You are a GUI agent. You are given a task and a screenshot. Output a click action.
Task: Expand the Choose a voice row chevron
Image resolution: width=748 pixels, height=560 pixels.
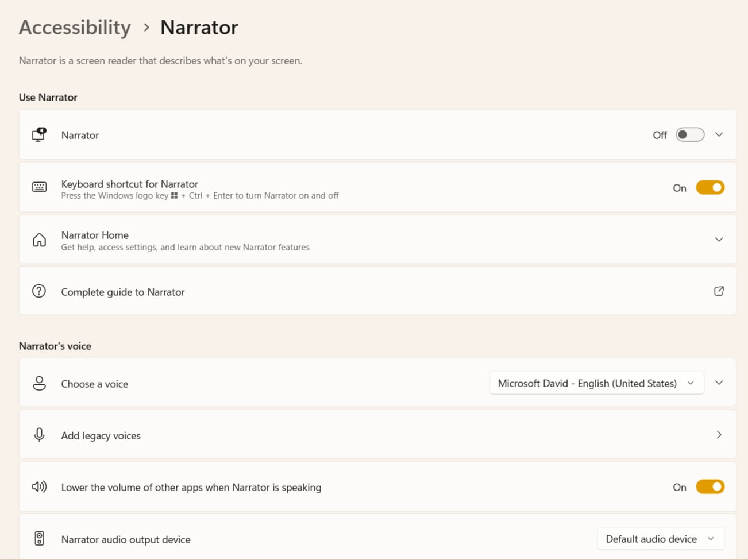[x=719, y=383]
